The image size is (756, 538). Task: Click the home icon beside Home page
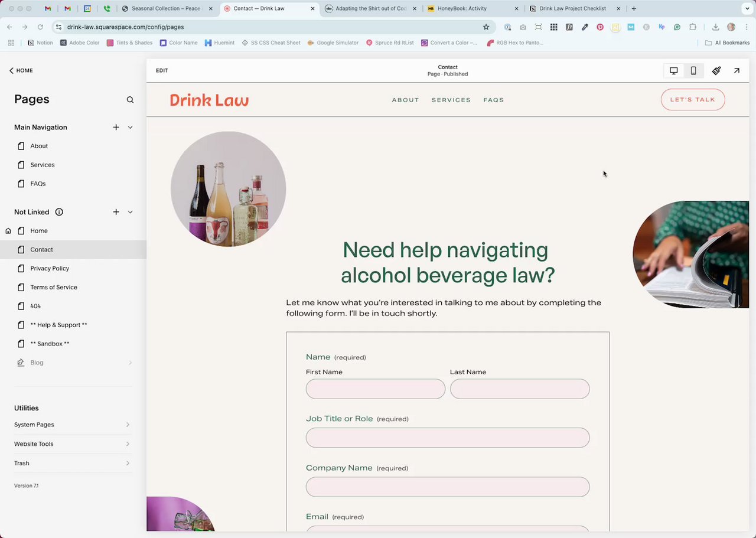(8, 231)
